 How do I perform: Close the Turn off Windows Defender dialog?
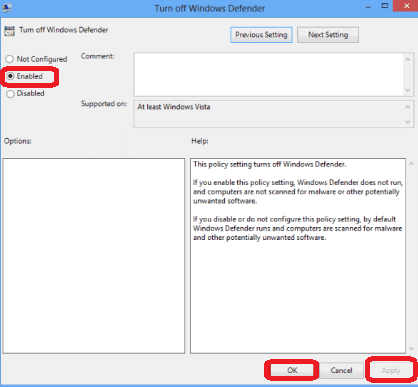[x=406, y=6]
